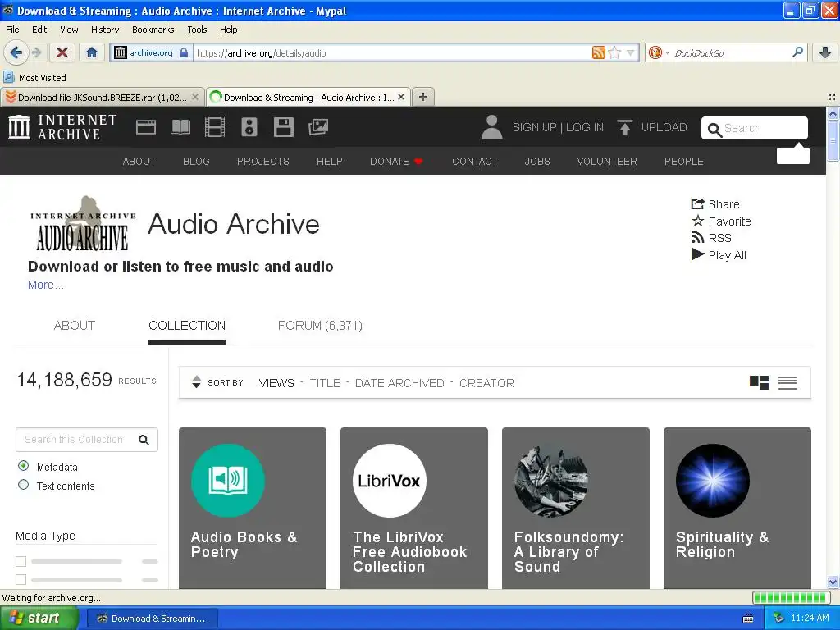The width and height of the screenshot is (840, 630).
Task: Switch to the tile grid view icon
Action: click(759, 382)
